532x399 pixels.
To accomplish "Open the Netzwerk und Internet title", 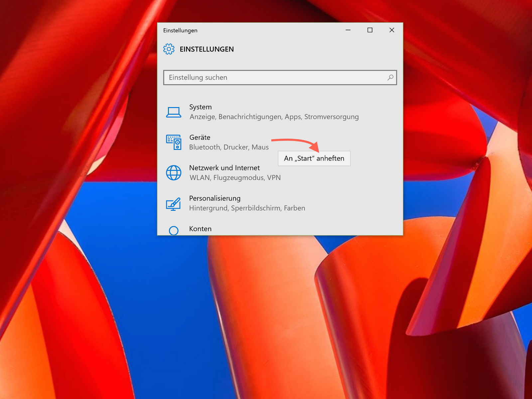I will [224, 168].
